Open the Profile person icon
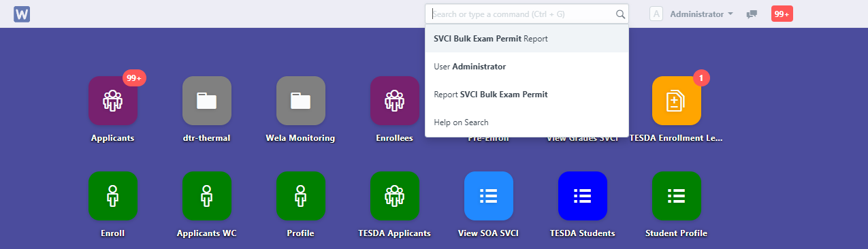Image resolution: width=868 pixels, height=249 pixels. coord(301,196)
